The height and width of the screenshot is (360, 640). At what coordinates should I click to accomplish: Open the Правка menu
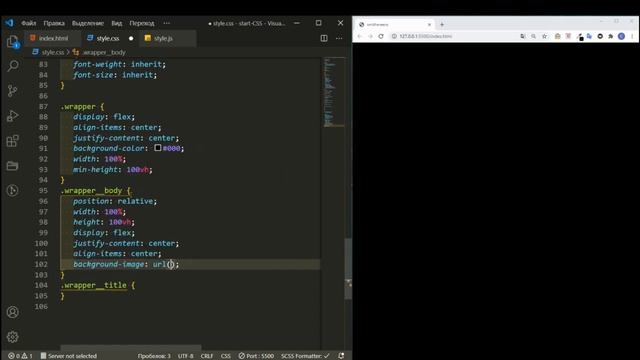(54, 23)
